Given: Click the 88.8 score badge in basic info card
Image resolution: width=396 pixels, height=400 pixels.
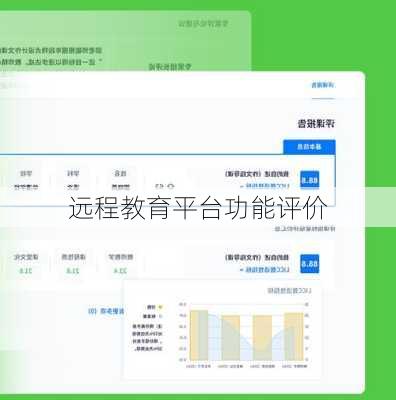Looking at the screenshot, I should point(310,180).
